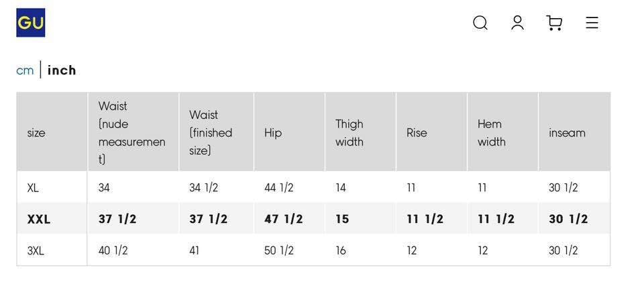Open the hamburger menu icon
Screen dimensions: 644x282
point(592,23)
